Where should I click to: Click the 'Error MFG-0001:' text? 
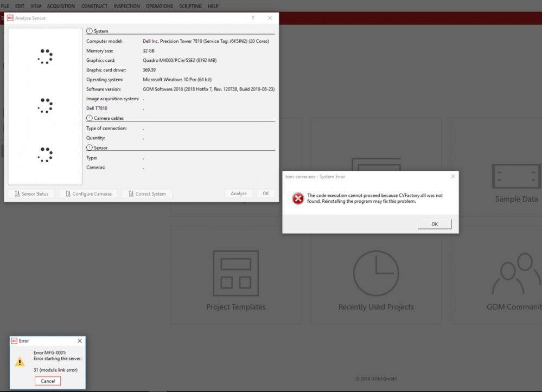pos(50,352)
